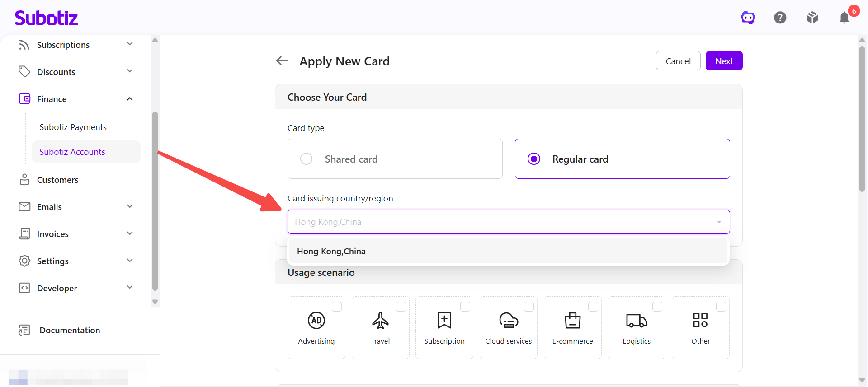The height and width of the screenshot is (387, 868).
Task: Click the Advertising AD icon
Action: pyautogui.click(x=316, y=320)
